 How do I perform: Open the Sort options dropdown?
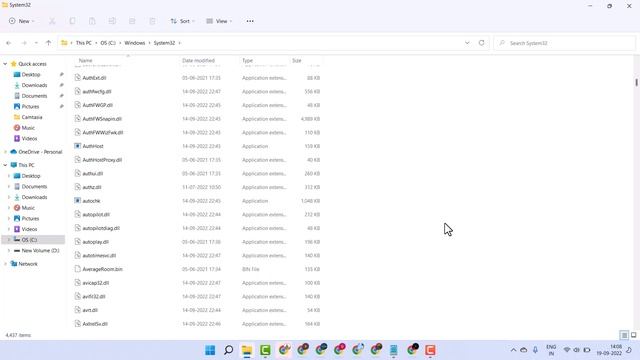[x=182, y=21]
